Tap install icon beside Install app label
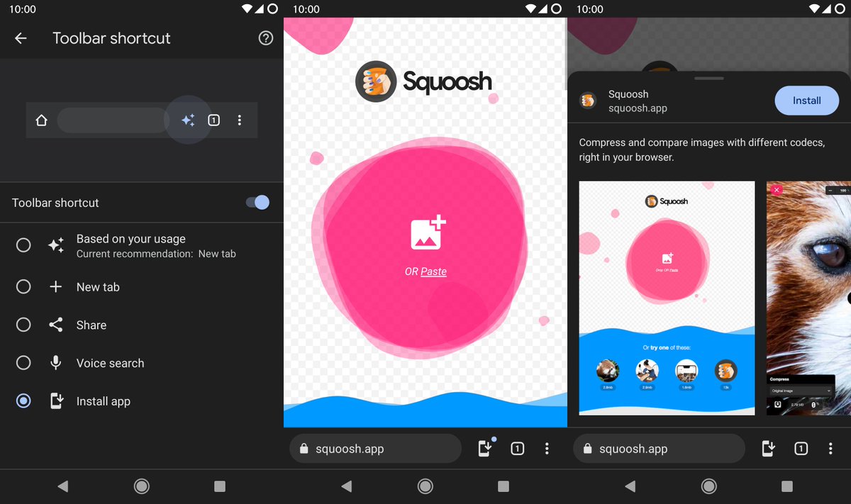This screenshot has height=504, width=851. [56, 401]
